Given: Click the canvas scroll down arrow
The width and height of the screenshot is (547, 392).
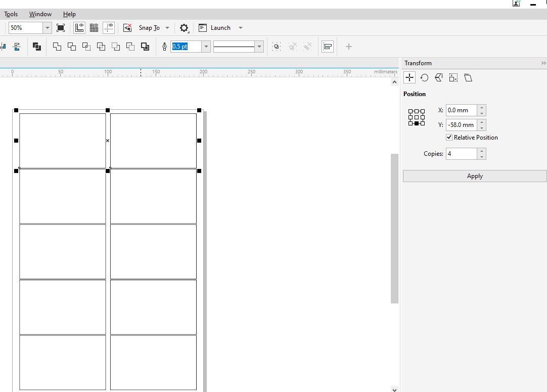Looking at the screenshot, I should [394, 390].
